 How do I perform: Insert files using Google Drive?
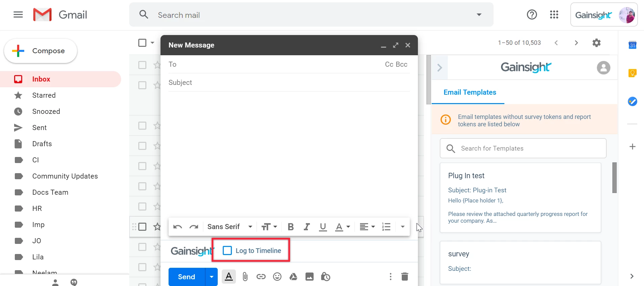coord(293,277)
